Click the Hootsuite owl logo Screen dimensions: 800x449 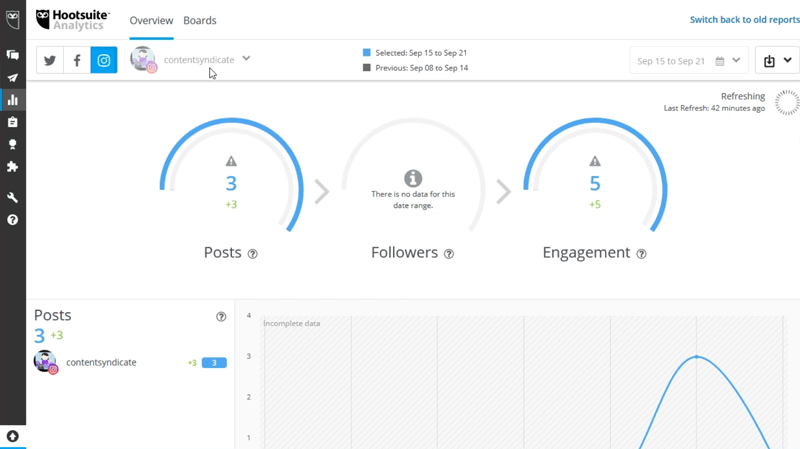point(13,19)
